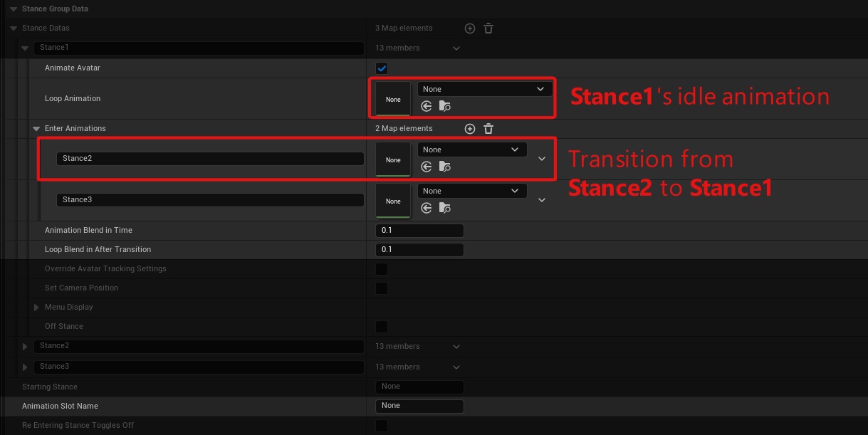Collapse the Stance Group Data section
Image resolution: width=868 pixels, height=435 pixels.
(x=14, y=9)
